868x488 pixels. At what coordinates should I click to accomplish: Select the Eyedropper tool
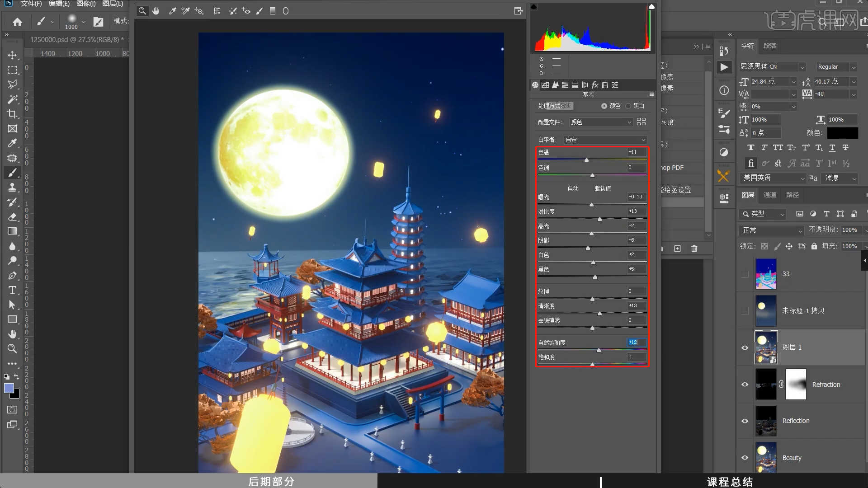[12, 143]
